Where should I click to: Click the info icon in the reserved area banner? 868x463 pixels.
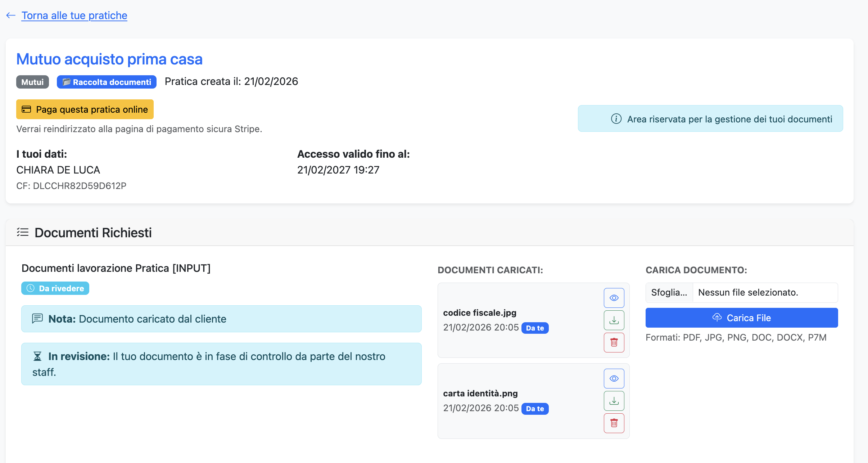[x=616, y=118]
